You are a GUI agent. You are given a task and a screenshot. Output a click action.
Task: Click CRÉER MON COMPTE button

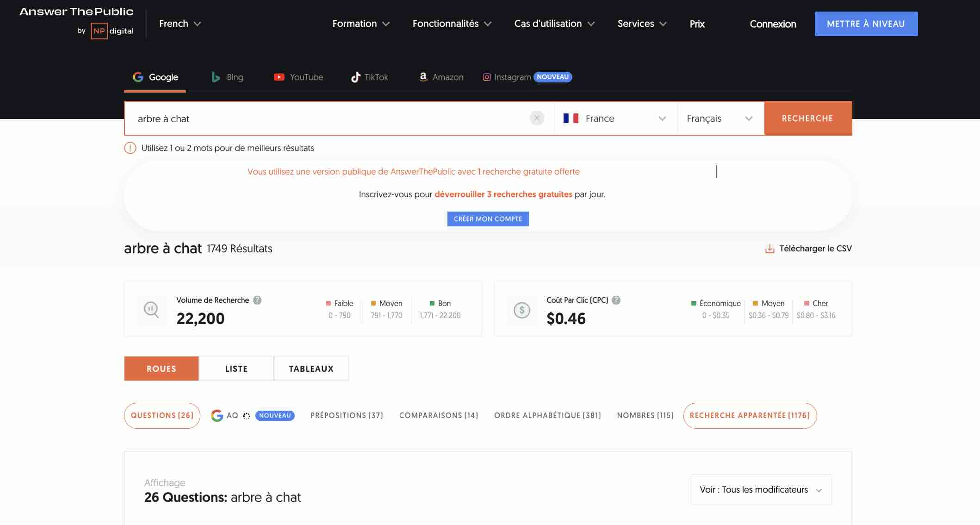488,219
